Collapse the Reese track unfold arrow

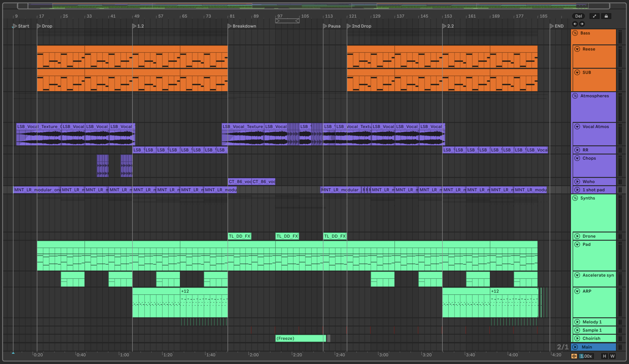tap(577, 49)
